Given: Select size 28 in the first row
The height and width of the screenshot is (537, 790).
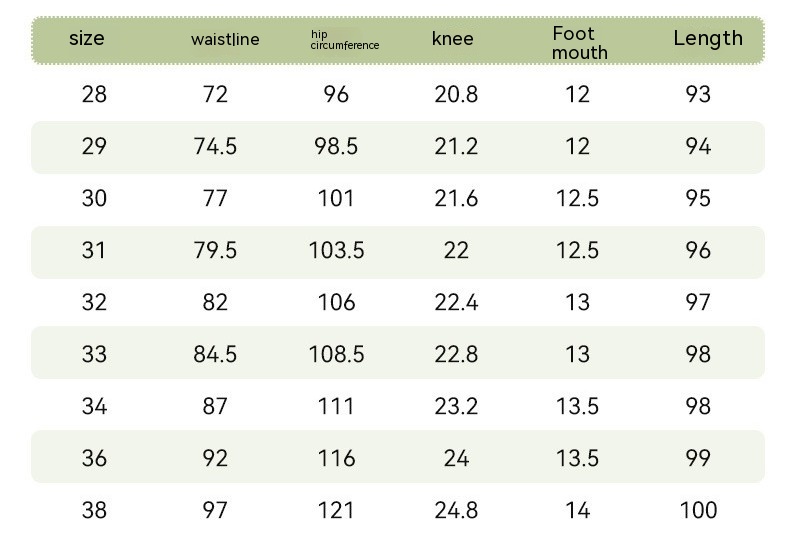Looking at the screenshot, I should [x=94, y=95].
